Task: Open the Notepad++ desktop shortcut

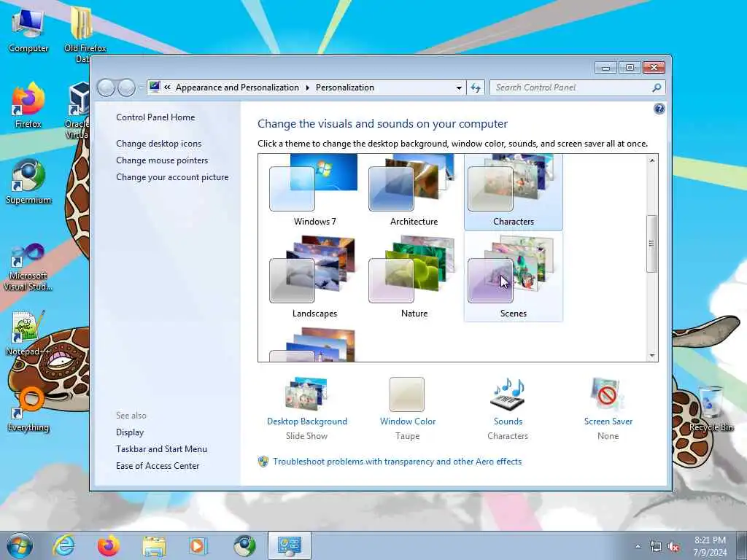Action: pyautogui.click(x=28, y=333)
